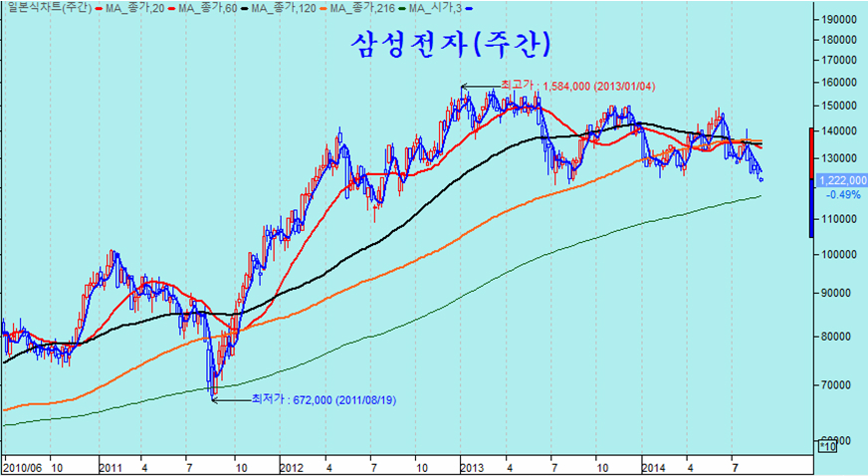868x476 pixels.
Task: Select the MA_종가,120 legend entry
Action: click(283, 8)
